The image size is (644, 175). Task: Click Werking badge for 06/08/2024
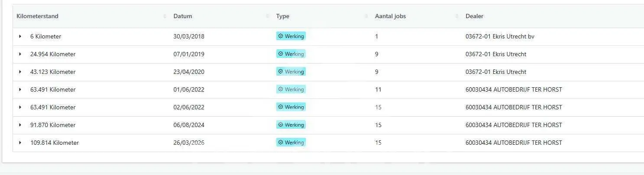pos(291,125)
